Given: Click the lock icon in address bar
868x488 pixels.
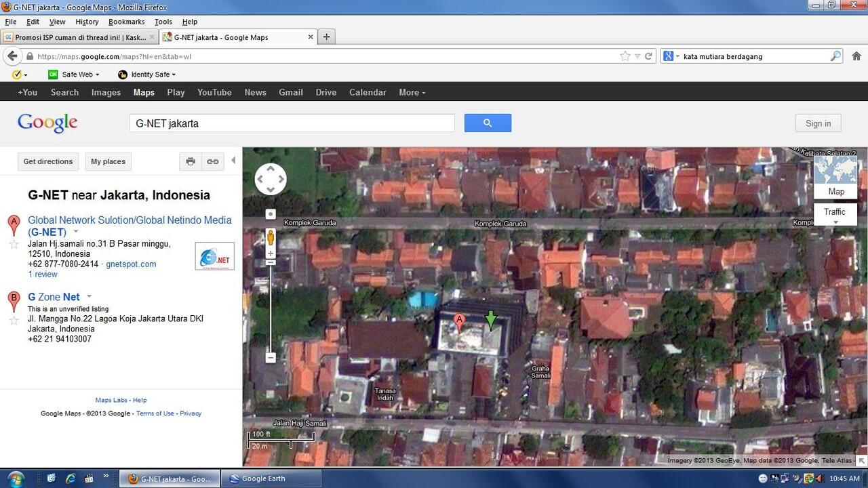Looking at the screenshot, I should tap(29, 56).
